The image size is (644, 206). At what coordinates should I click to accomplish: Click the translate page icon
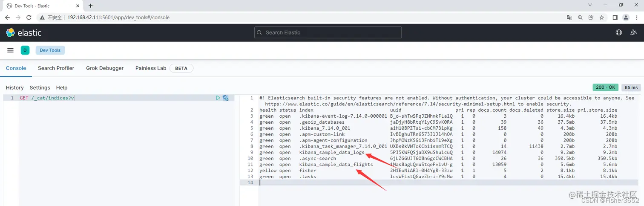569,17
